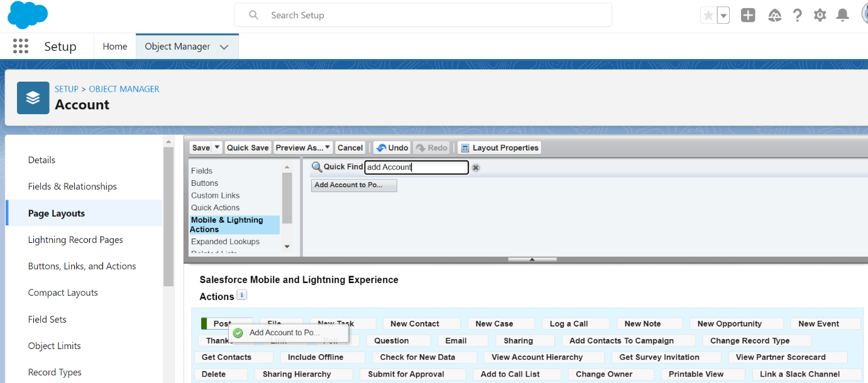The image size is (868, 383).
Task: Click the Quick Save button
Action: tap(248, 148)
